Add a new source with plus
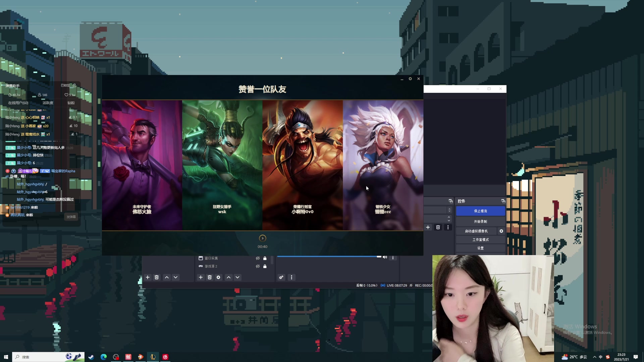The width and height of the screenshot is (644, 362). click(x=201, y=277)
